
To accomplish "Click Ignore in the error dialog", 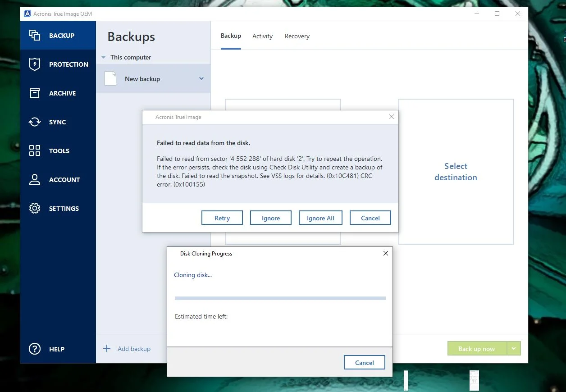I will (271, 218).
